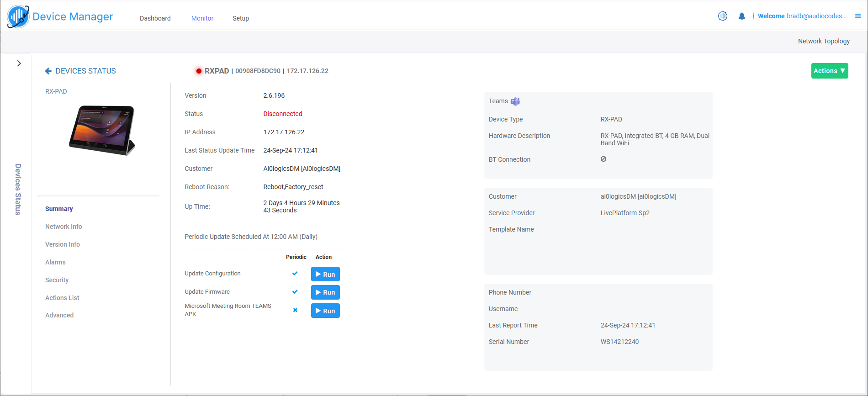Open the notifications bell icon

742,16
